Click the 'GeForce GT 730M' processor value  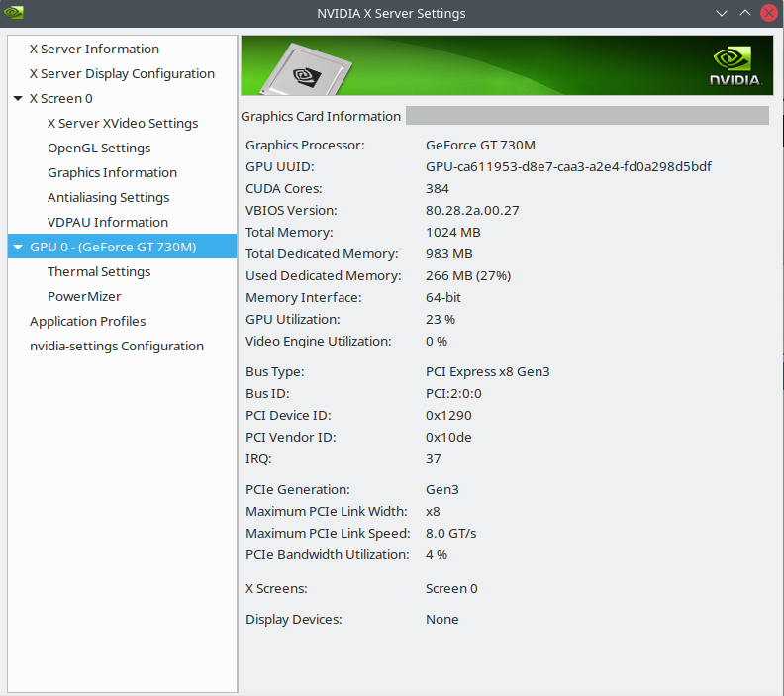480,145
